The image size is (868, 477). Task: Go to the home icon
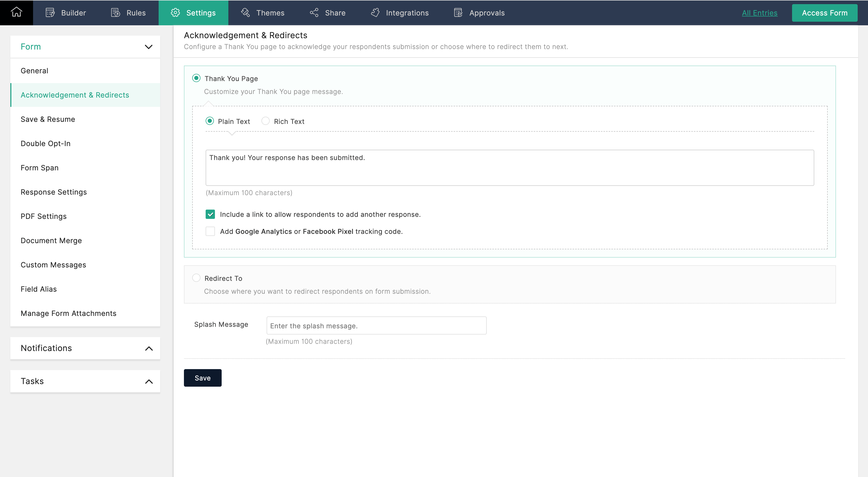point(16,12)
